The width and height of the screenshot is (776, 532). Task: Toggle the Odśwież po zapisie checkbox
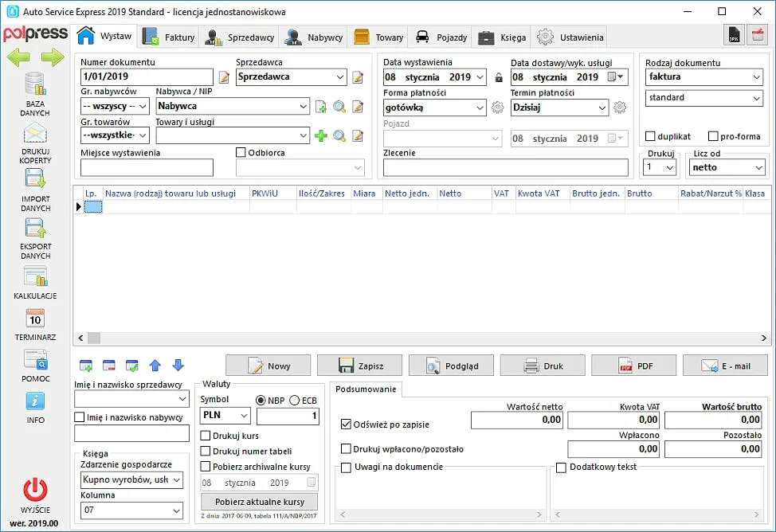346,424
